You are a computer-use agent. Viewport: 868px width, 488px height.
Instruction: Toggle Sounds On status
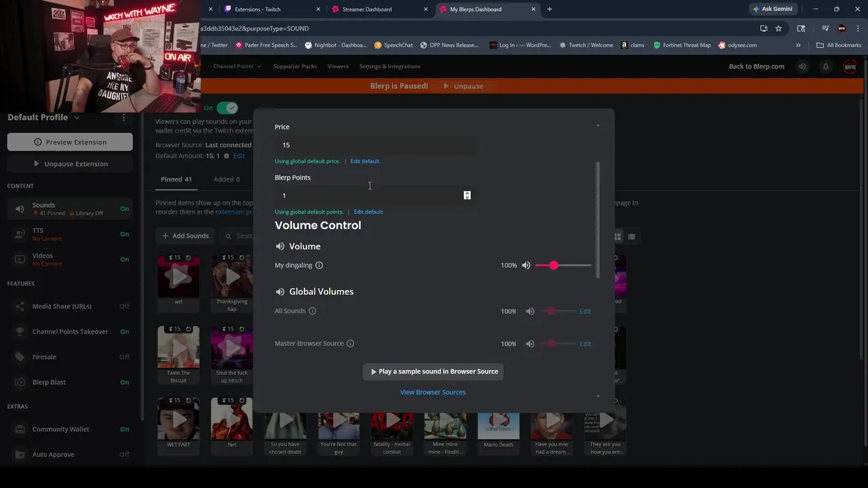tap(124, 209)
